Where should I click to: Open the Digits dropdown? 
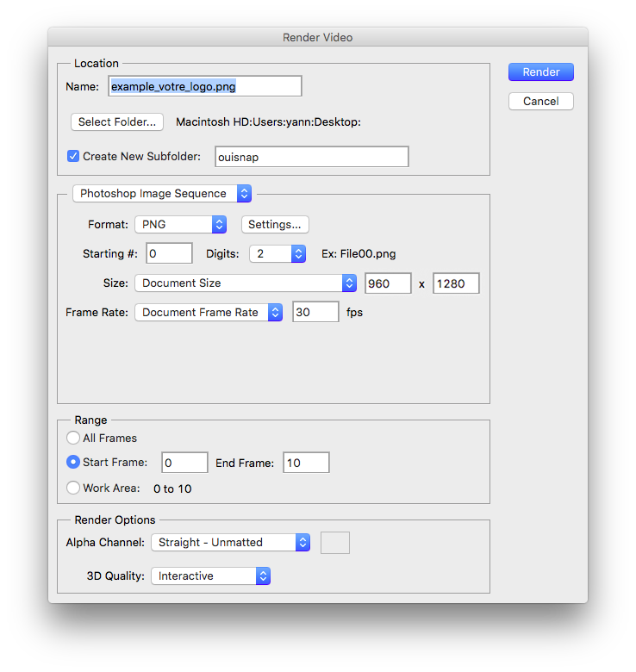pos(277,253)
